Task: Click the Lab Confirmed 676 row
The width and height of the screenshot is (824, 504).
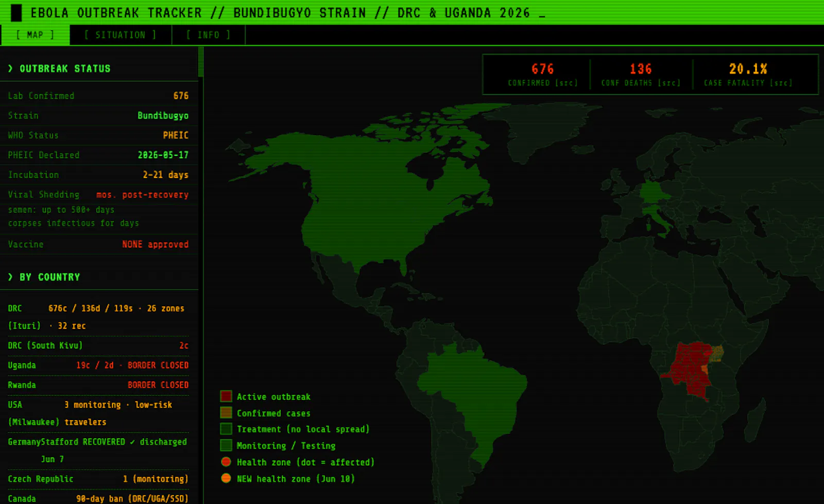Action: (98, 96)
